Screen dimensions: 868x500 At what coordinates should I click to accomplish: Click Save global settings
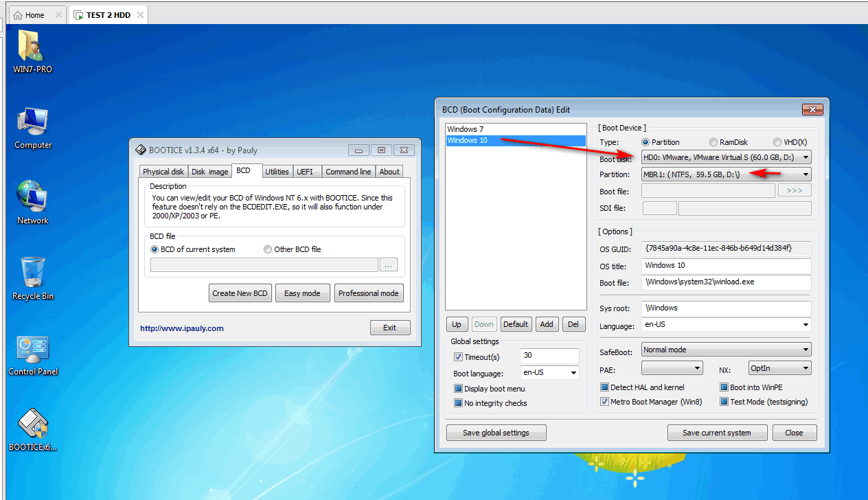[496, 433]
